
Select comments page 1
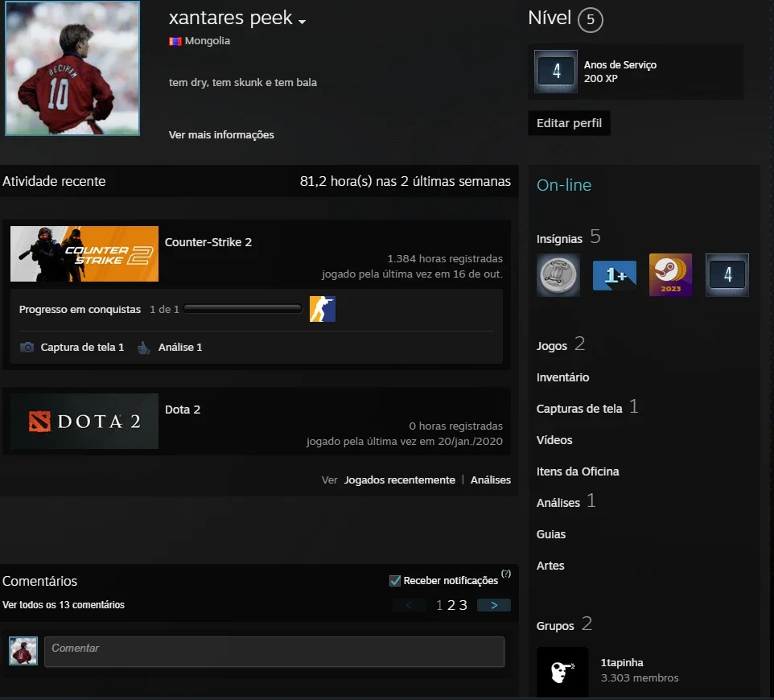(x=439, y=605)
